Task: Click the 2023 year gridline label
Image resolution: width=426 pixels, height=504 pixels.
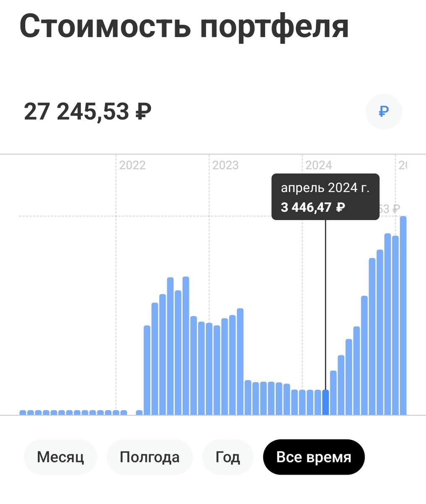Action: tap(226, 165)
